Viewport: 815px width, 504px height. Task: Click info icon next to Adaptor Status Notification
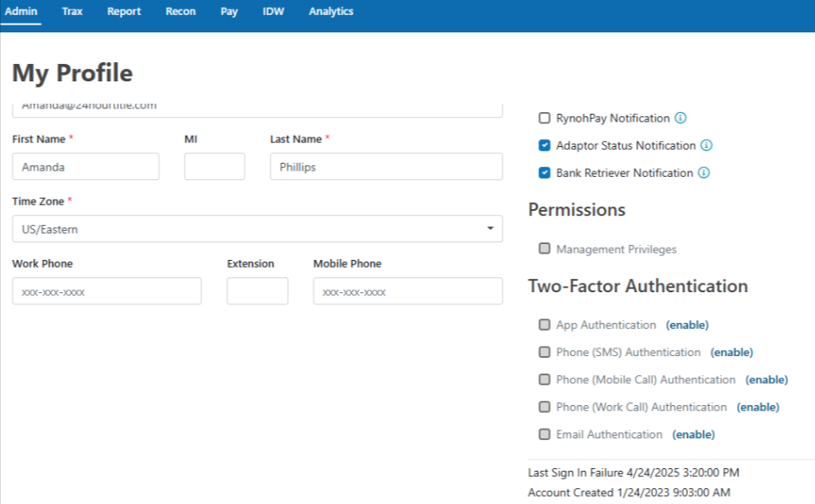[x=706, y=145]
